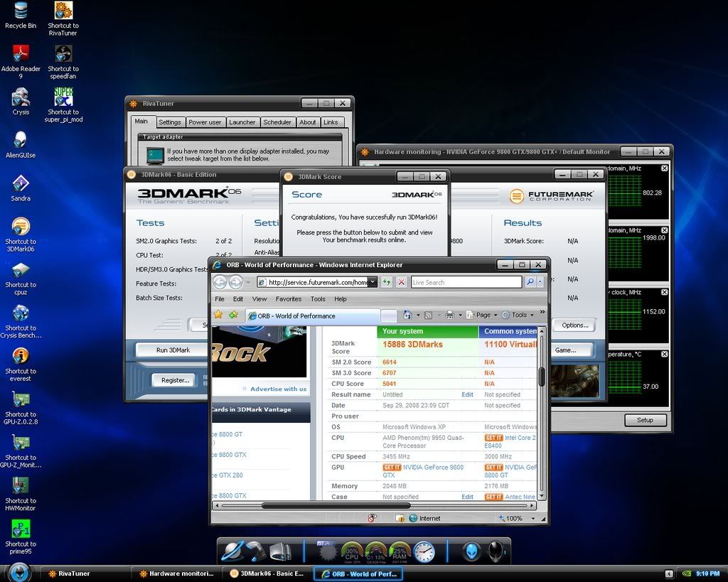Open the prime95 desktop shortcut
Viewport: 728px width, 582px height.
21,537
